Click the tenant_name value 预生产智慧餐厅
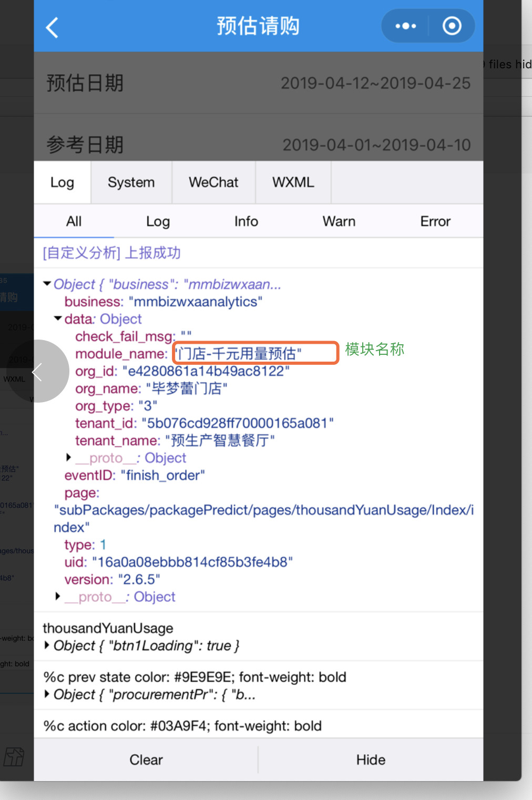This screenshot has width=532, height=800. point(220,440)
